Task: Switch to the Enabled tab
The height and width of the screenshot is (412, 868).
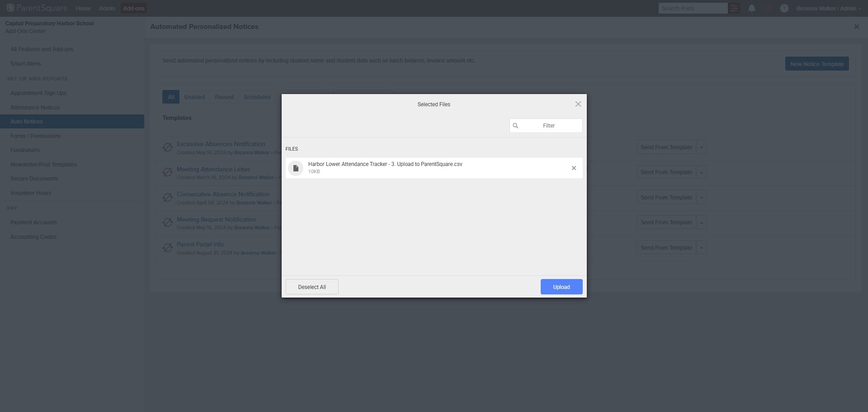Action: coord(194,97)
